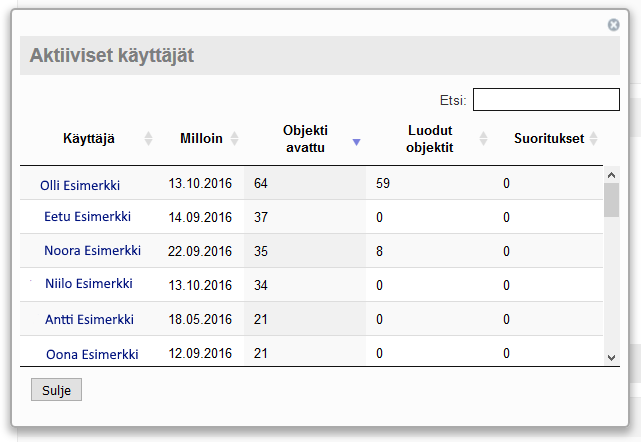This screenshot has height=442, width=641.
Task: Open Oona Esimerkki user link
Action: click(92, 354)
